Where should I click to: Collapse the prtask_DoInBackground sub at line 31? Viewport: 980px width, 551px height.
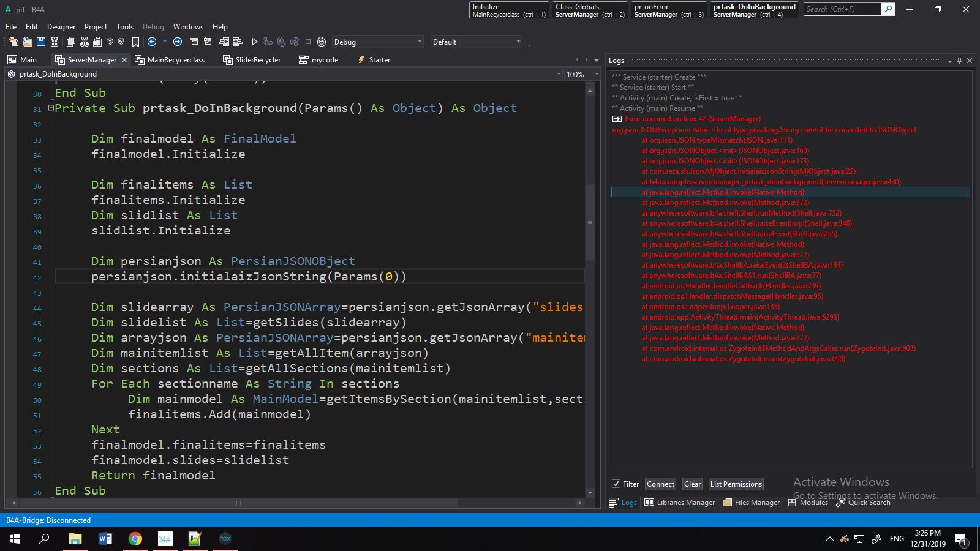tap(51, 108)
